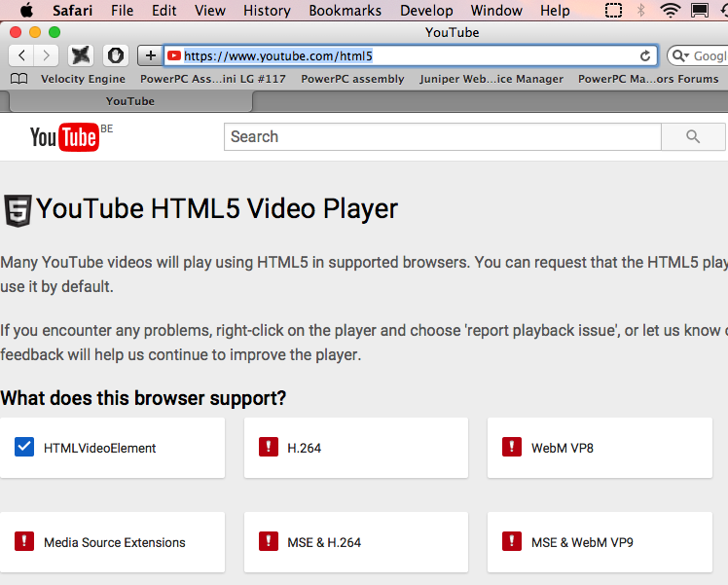This screenshot has height=585, width=728.
Task: Open the View menu
Action: coord(210,10)
